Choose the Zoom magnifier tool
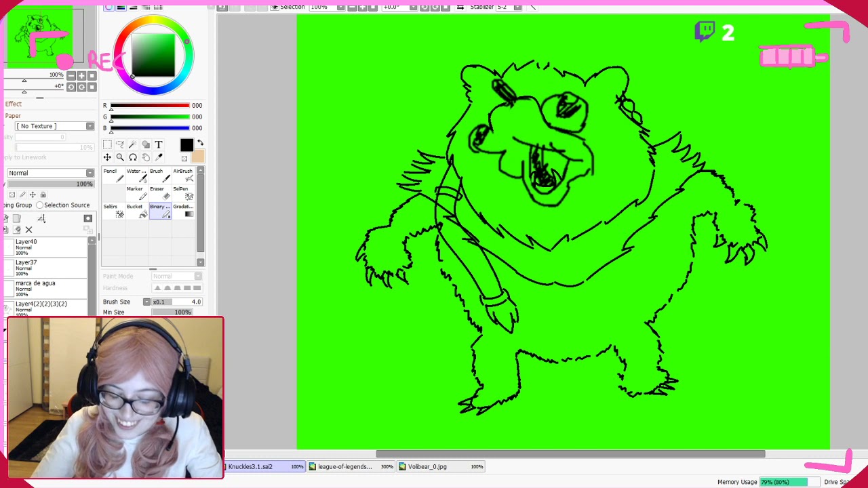This screenshot has height=488, width=868. [x=120, y=157]
